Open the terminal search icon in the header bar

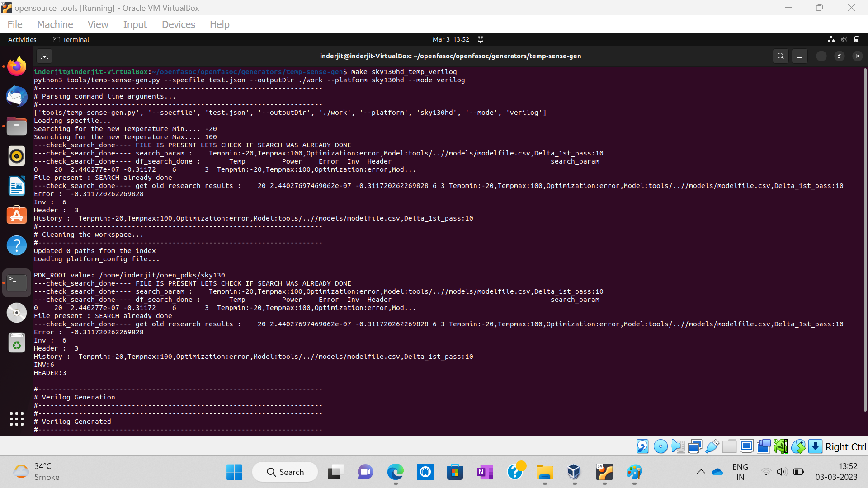(x=780, y=56)
